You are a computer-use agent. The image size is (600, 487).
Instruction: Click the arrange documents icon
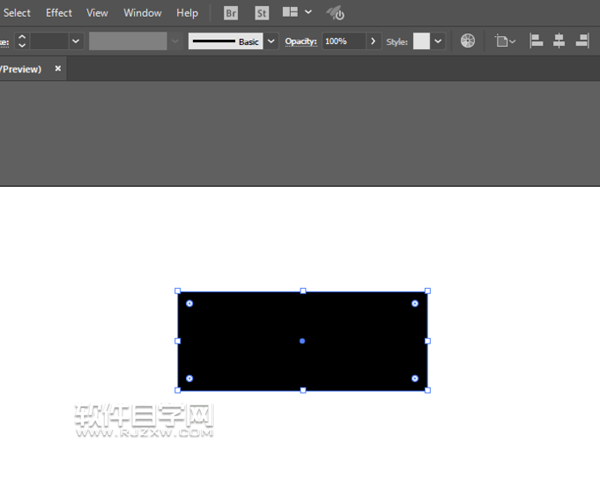(x=290, y=12)
